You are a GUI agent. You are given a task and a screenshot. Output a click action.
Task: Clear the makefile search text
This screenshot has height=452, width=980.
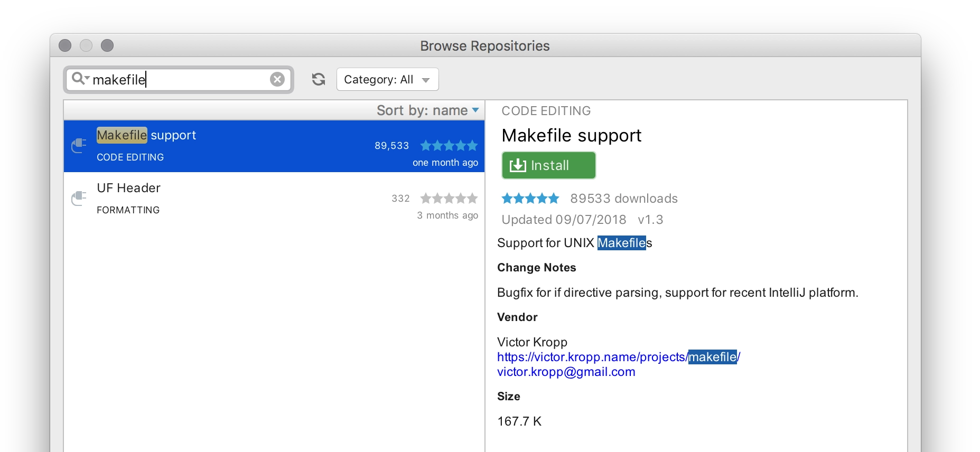pos(277,79)
